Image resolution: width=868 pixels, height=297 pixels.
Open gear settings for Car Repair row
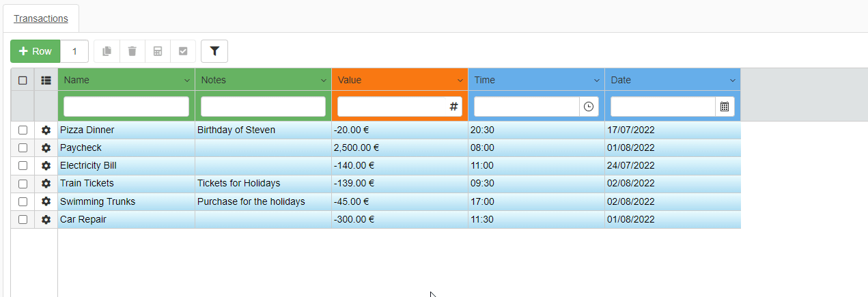tap(46, 219)
